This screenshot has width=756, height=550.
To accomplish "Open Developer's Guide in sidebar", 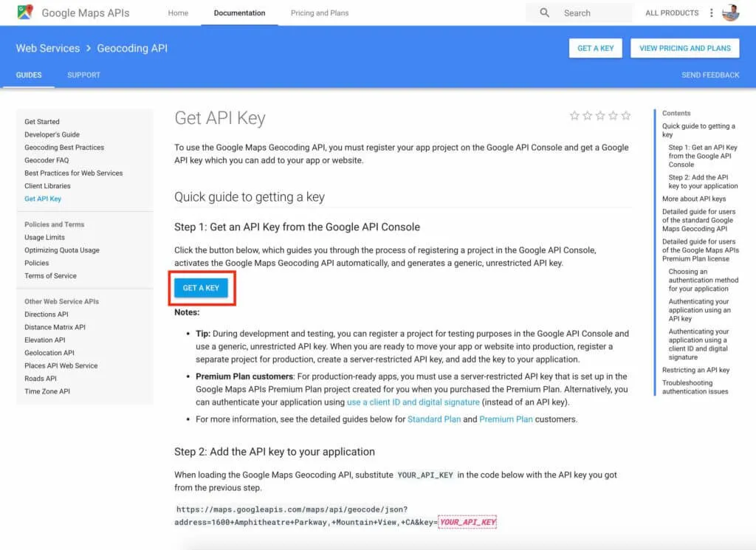I will tap(52, 134).
